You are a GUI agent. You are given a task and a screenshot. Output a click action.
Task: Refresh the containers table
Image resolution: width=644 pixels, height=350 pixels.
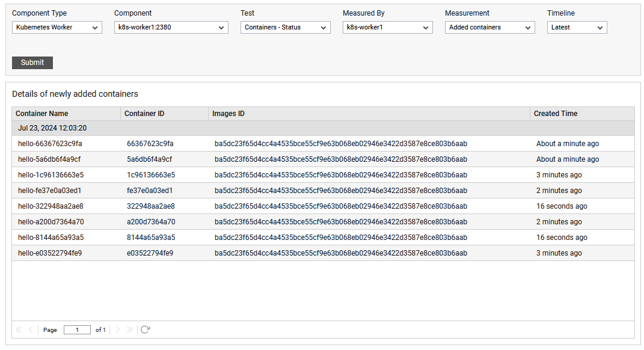145,330
